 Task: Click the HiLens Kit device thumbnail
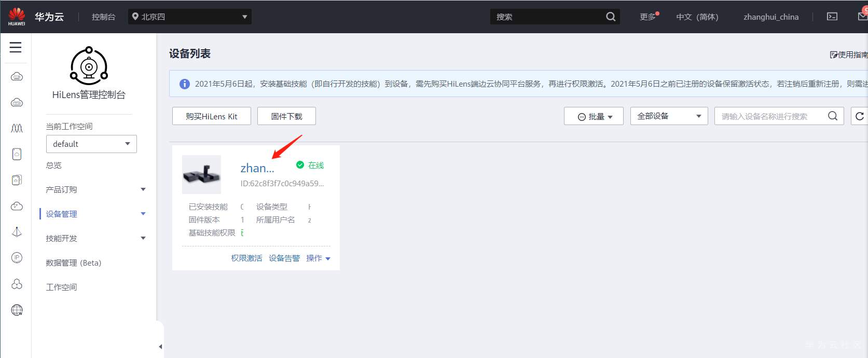(x=201, y=174)
